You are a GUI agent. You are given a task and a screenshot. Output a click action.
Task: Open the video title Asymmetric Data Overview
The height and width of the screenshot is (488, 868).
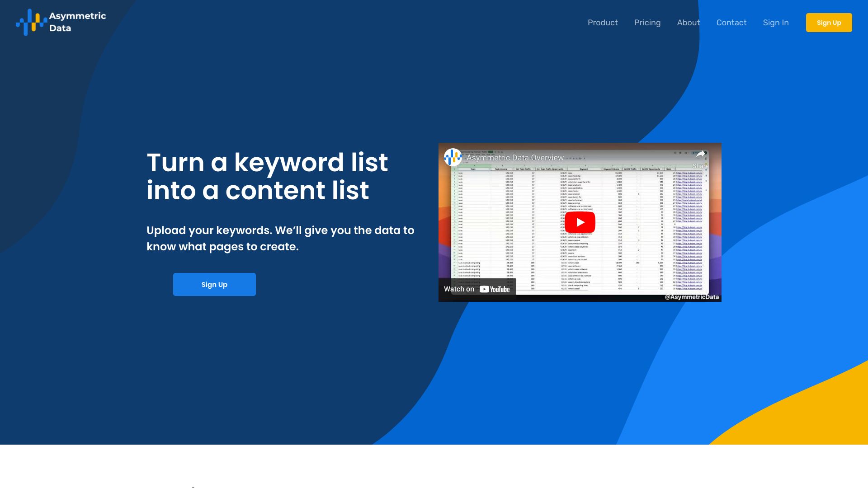514,158
